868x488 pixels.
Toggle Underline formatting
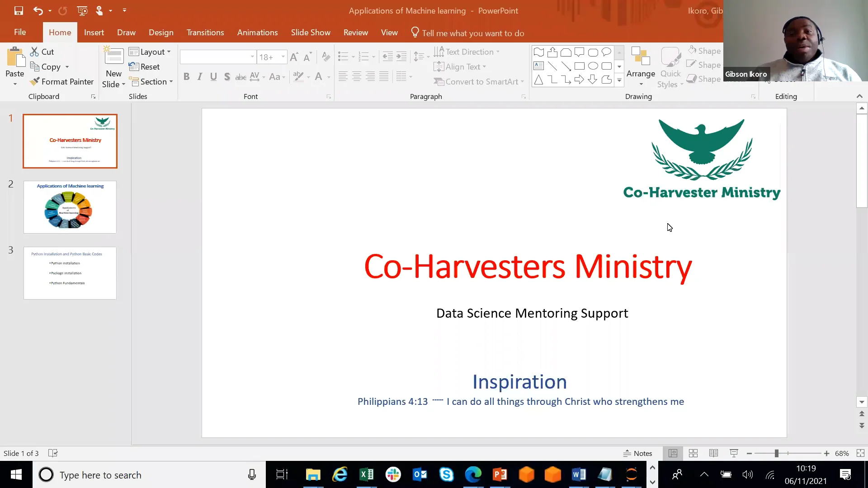(x=213, y=77)
